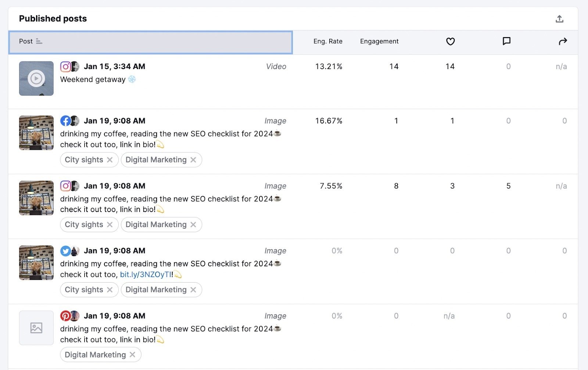588x370 pixels.
Task: Click the profile avatar beside the Instagram icon
Action: point(76,66)
